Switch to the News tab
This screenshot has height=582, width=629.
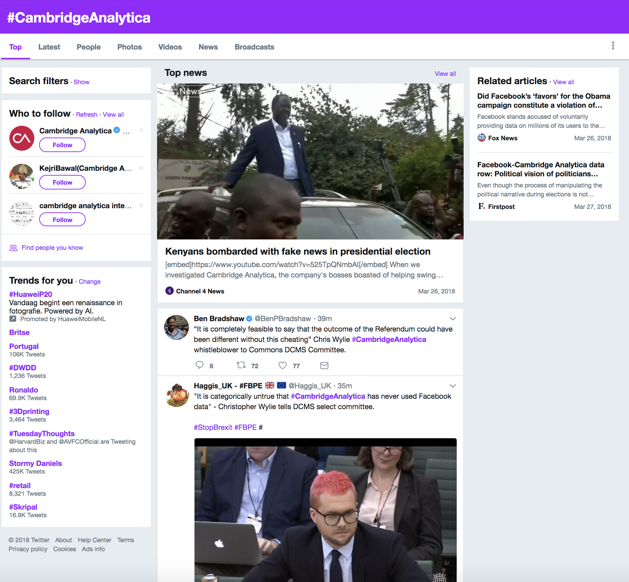tap(208, 47)
